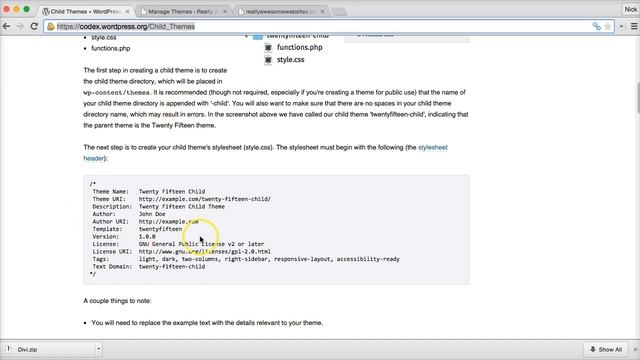
Task: Click the License URI gpl-2.0.html text
Action: 204,252
